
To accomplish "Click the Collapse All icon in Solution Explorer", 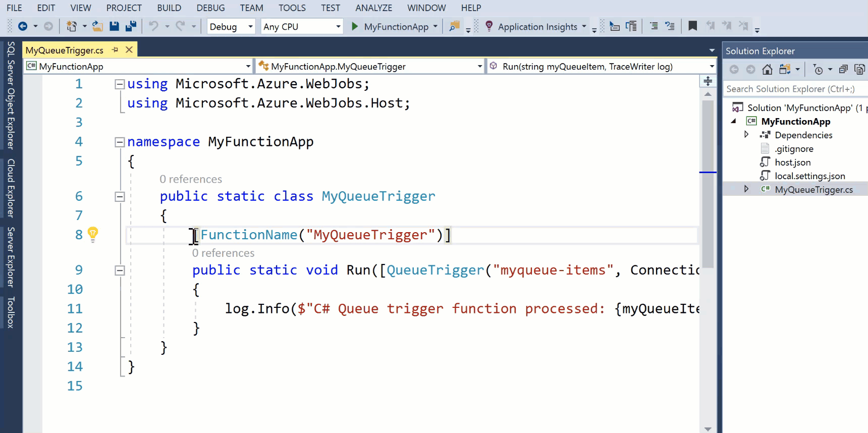I will [x=843, y=70].
